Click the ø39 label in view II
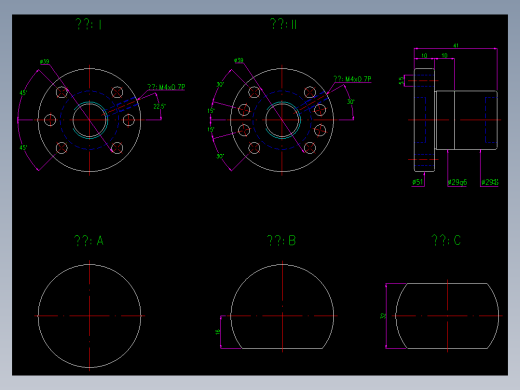 (x=239, y=60)
